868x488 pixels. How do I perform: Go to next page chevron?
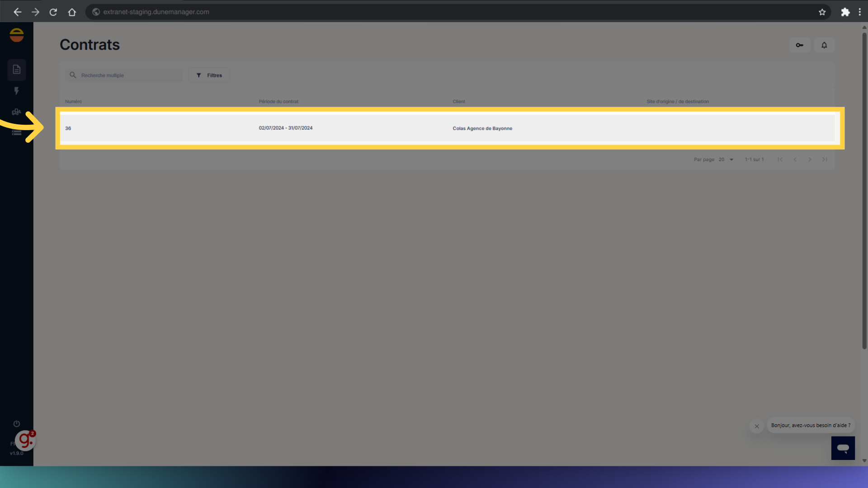[810, 160]
